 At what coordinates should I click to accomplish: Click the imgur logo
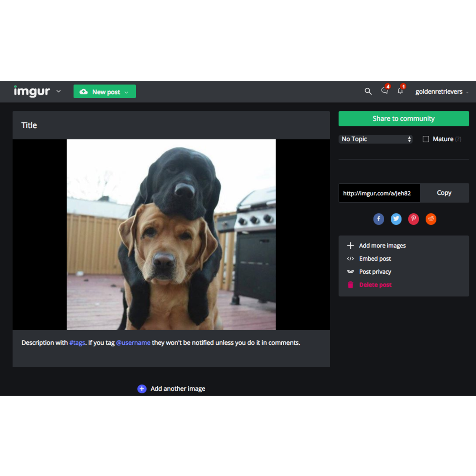click(x=31, y=91)
